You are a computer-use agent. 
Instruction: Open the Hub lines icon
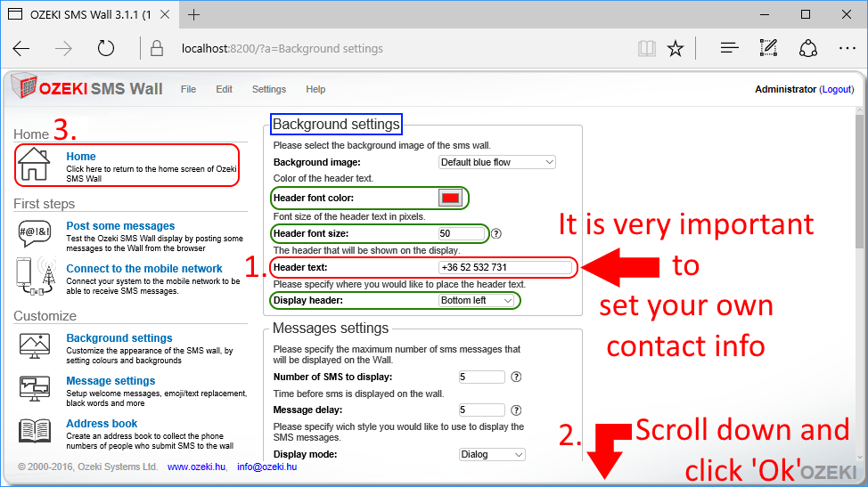(x=729, y=49)
